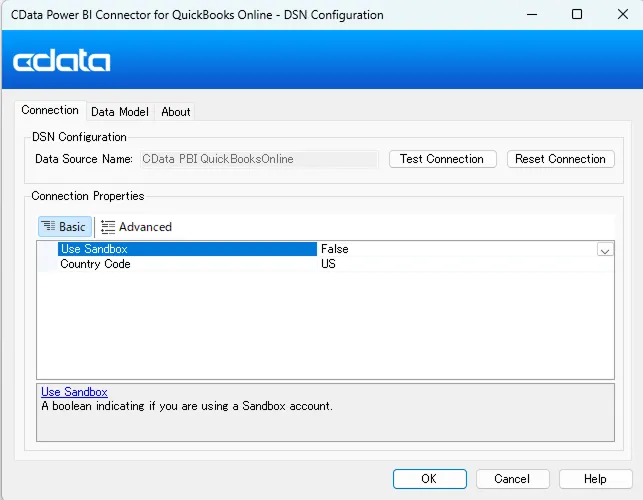Switch to Advanced properties view

pos(136,227)
